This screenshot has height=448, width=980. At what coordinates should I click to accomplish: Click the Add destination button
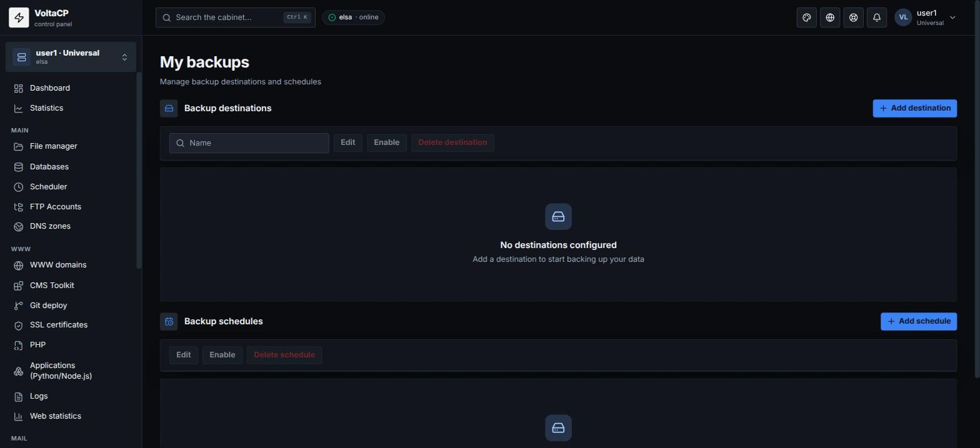coord(914,108)
